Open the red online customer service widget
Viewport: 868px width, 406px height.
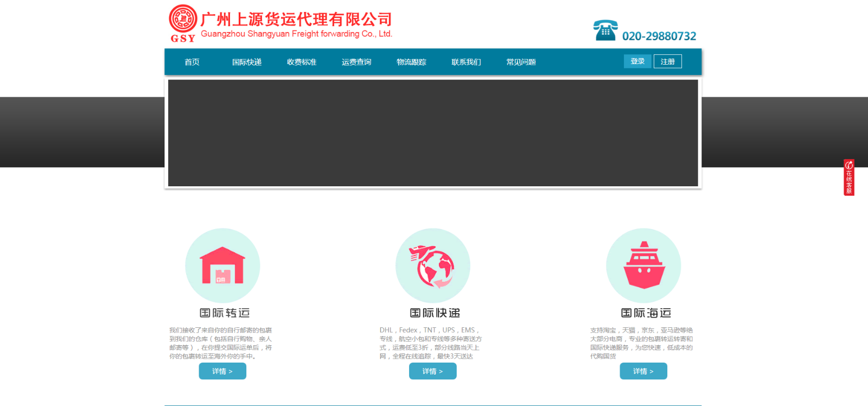[848, 177]
